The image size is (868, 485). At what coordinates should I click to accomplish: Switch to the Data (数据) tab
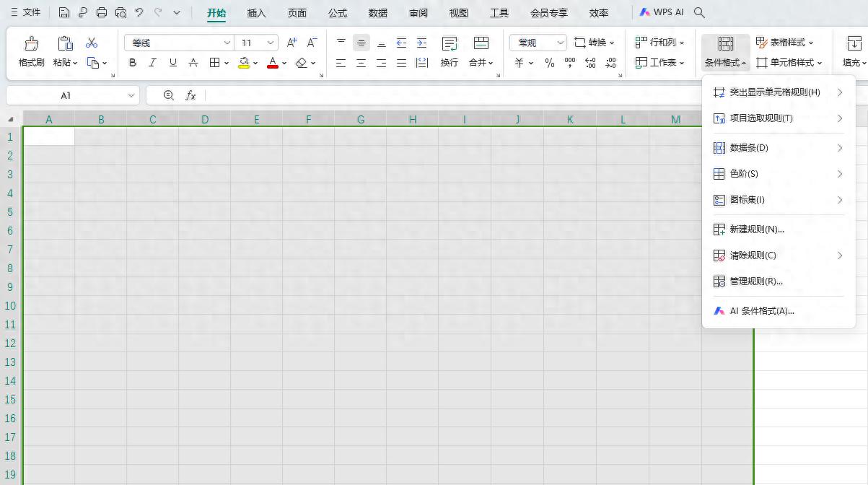click(377, 13)
